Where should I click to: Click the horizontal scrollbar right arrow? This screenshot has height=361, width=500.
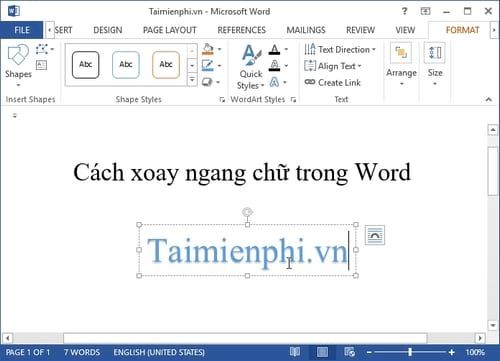click(480, 338)
